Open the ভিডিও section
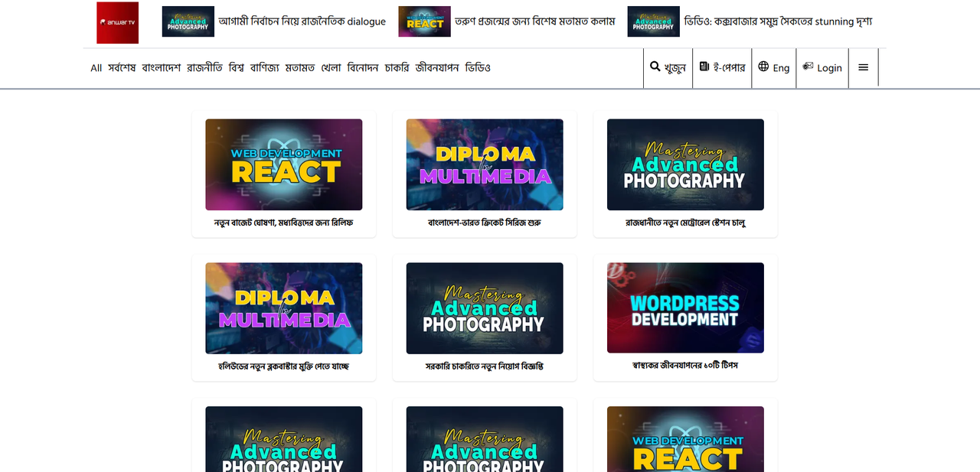980x472 pixels. [478, 67]
